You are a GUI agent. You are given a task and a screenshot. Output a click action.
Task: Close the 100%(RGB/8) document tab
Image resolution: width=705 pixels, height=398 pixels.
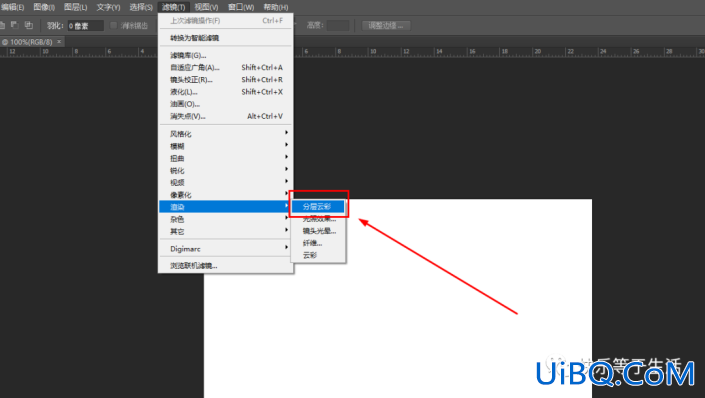59,42
